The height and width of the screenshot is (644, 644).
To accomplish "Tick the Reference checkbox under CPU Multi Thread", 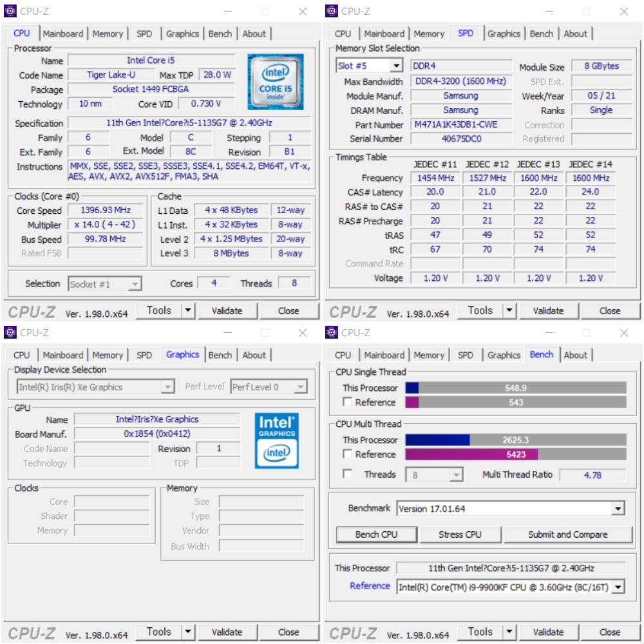I will (348, 453).
